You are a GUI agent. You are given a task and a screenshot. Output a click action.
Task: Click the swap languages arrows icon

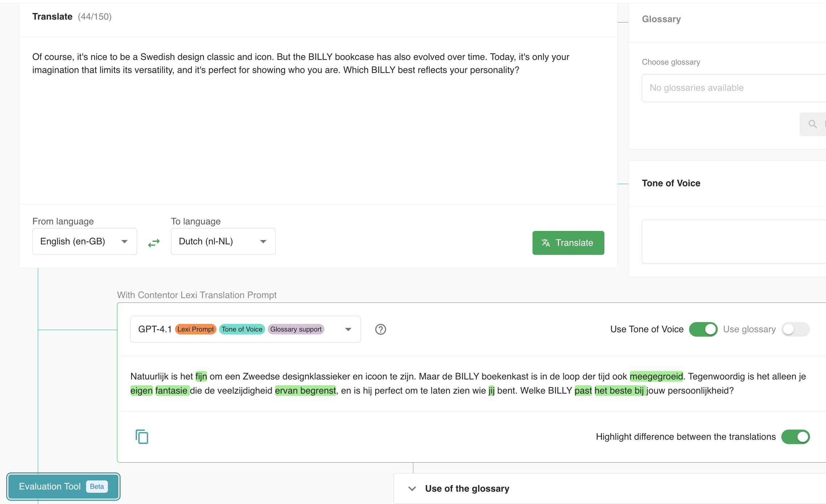pos(154,243)
